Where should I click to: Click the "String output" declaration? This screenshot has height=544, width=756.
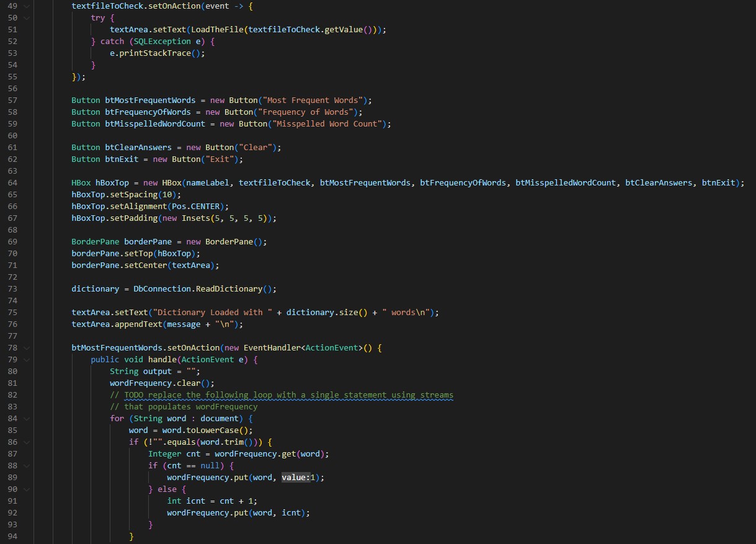coord(141,372)
